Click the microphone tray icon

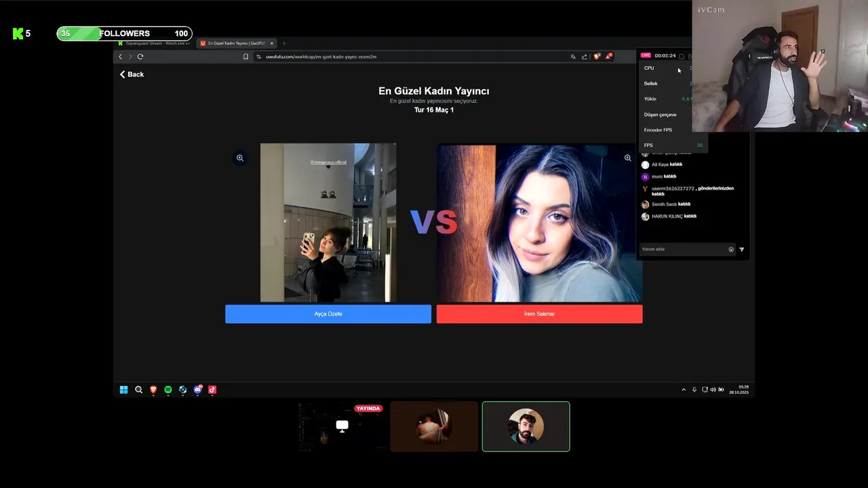tap(694, 390)
